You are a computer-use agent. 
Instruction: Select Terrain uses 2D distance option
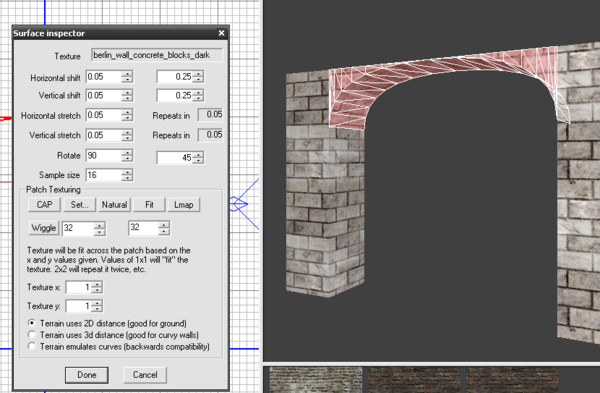[32, 323]
